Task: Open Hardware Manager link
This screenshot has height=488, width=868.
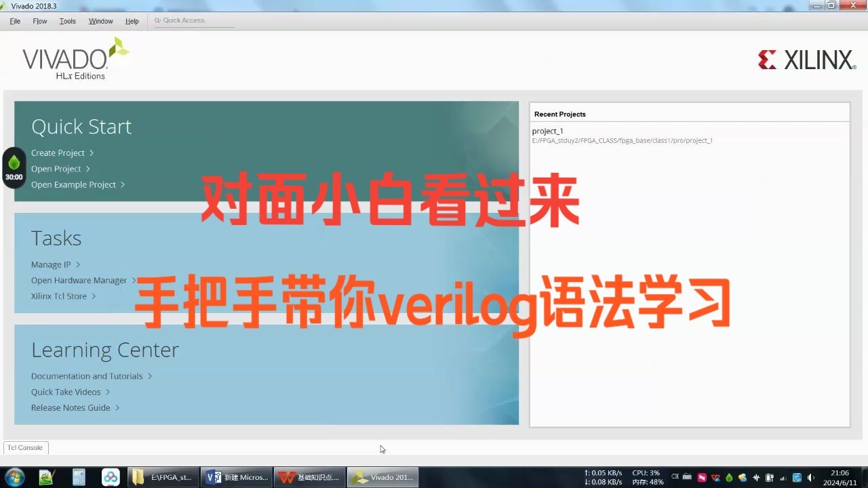Action: (x=83, y=280)
